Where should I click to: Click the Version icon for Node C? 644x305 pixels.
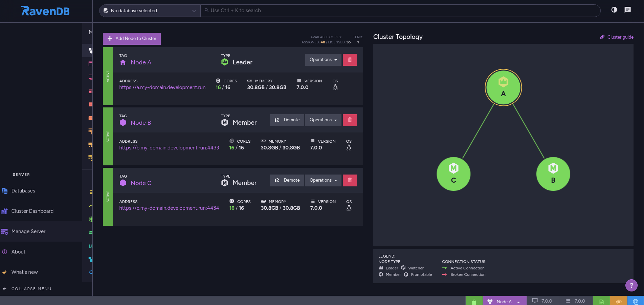pos(313,201)
